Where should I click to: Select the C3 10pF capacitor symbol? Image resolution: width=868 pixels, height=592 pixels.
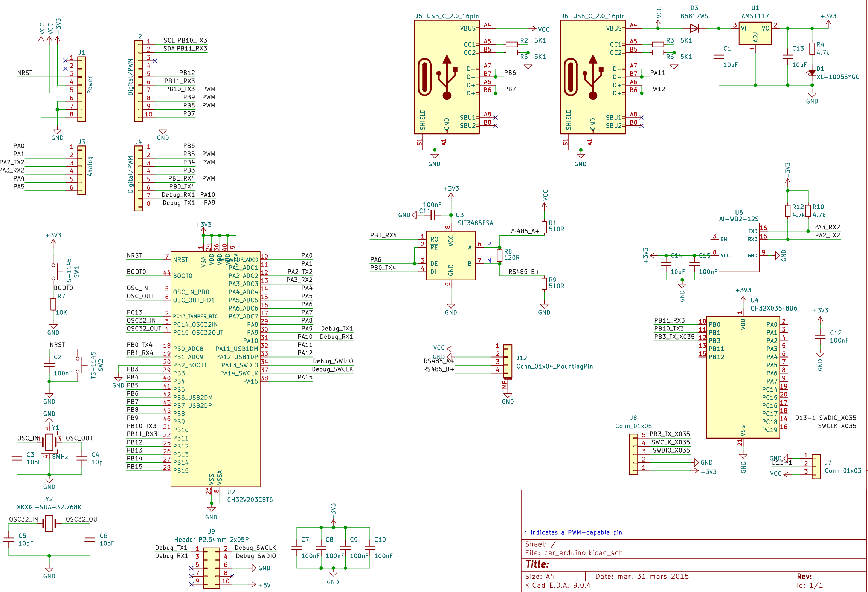click(x=17, y=458)
